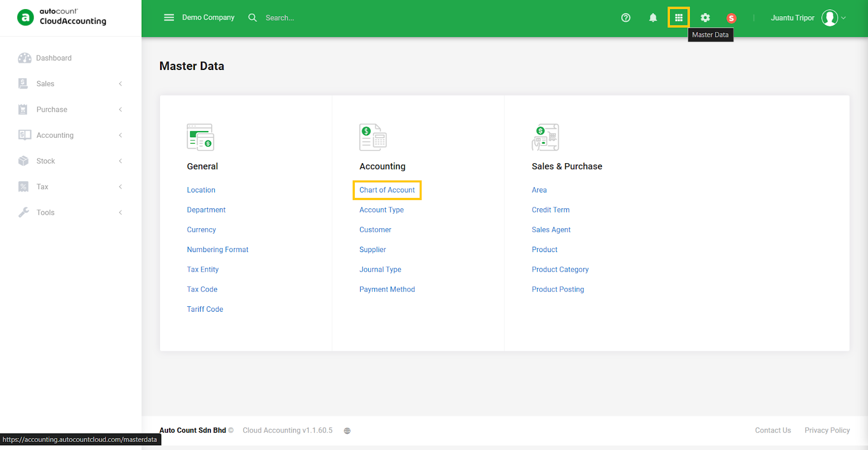Open the user account dropdown arrow
Image resolution: width=868 pixels, height=450 pixels.
pos(844,18)
